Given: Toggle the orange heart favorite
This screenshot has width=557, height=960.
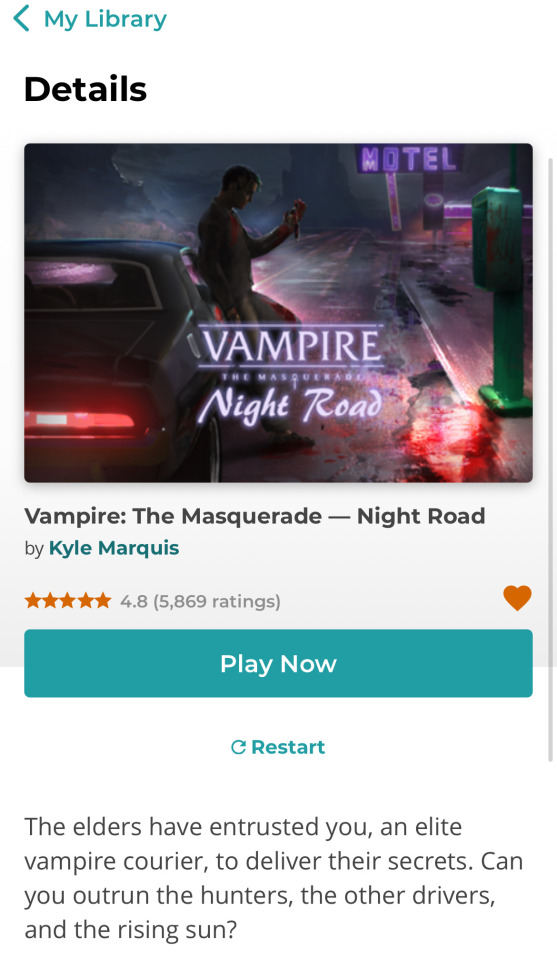Looking at the screenshot, I should 517,598.
